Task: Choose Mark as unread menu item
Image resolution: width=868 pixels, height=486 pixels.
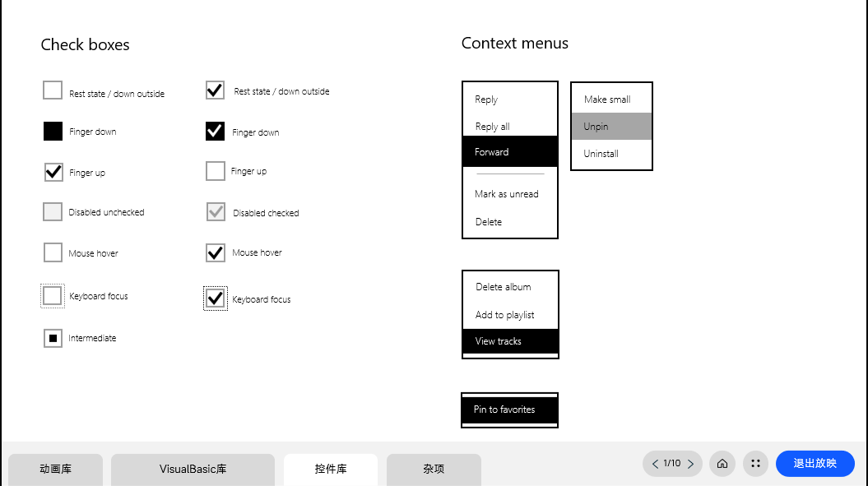Action: pos(507,194)
